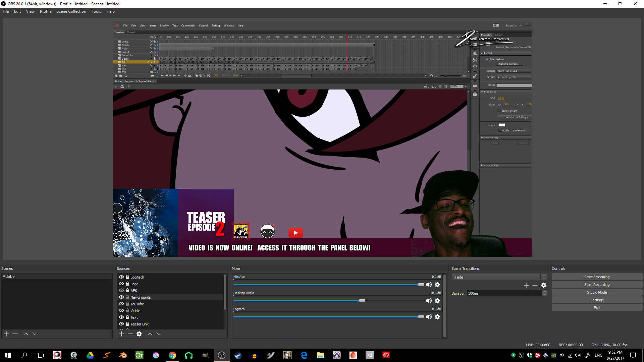The width and height of the screenshot is (644, 362).
Task: Open the Profile menu
Action: [46, 11]
